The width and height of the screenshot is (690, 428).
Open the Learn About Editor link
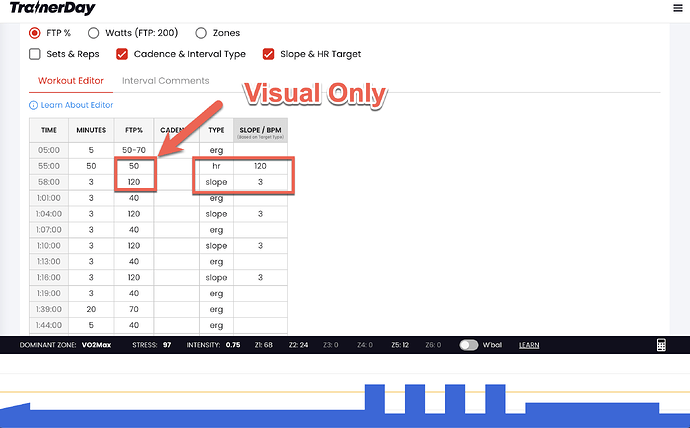pos(77,105)
